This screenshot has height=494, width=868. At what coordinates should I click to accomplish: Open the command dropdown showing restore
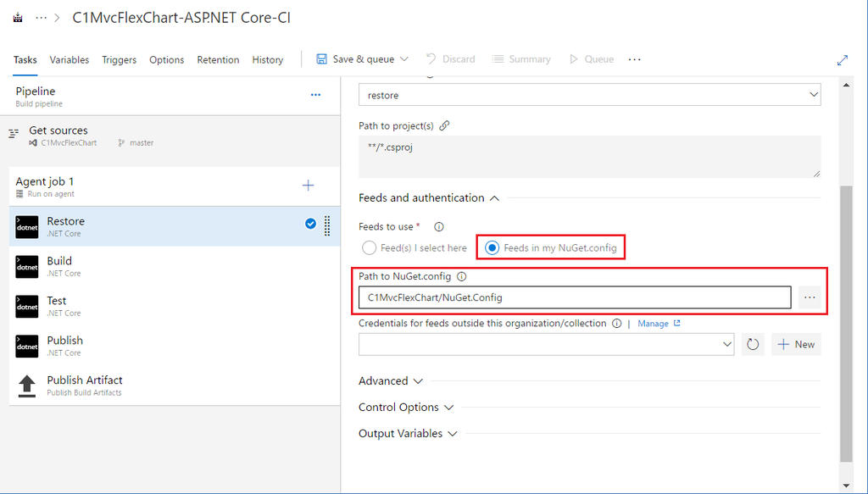[x=590, y=95]
